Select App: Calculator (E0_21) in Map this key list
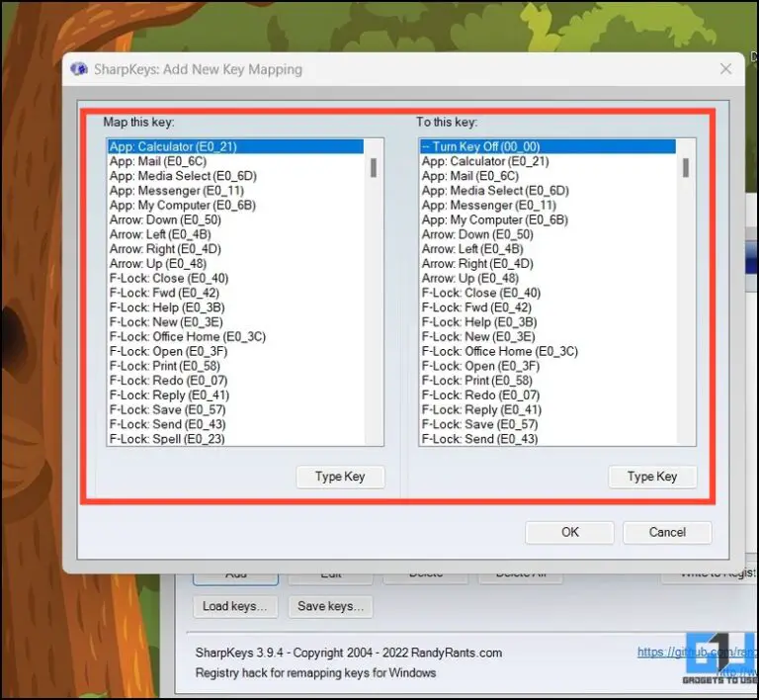Viewport: 759px width, 700px height. tap(236, 146)
